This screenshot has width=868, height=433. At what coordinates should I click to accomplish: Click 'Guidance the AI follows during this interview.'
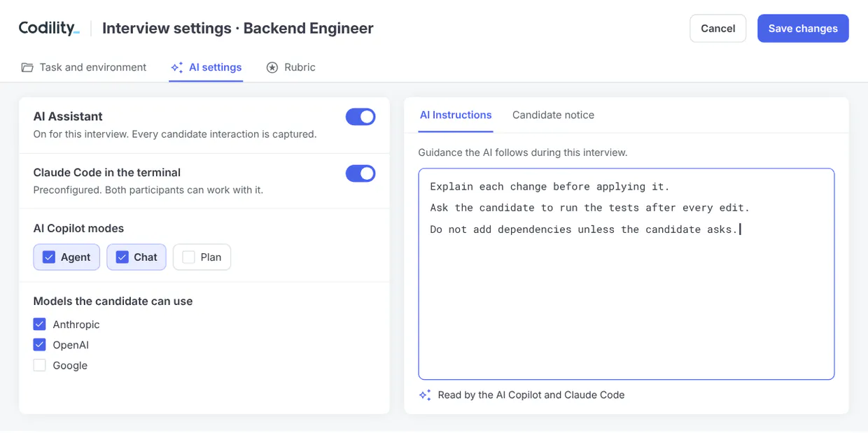[x=523, y=152]
